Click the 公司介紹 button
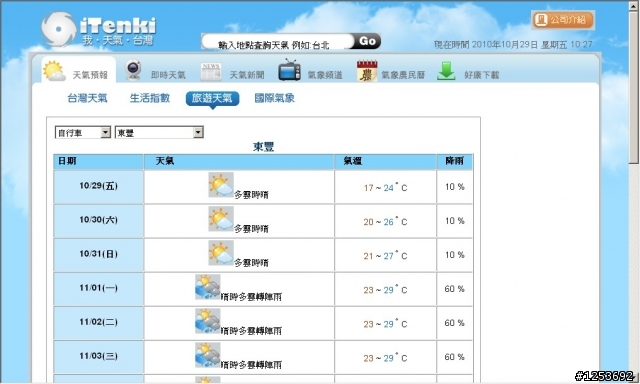Screen dimensions: 640x384 tap(563, 20)
